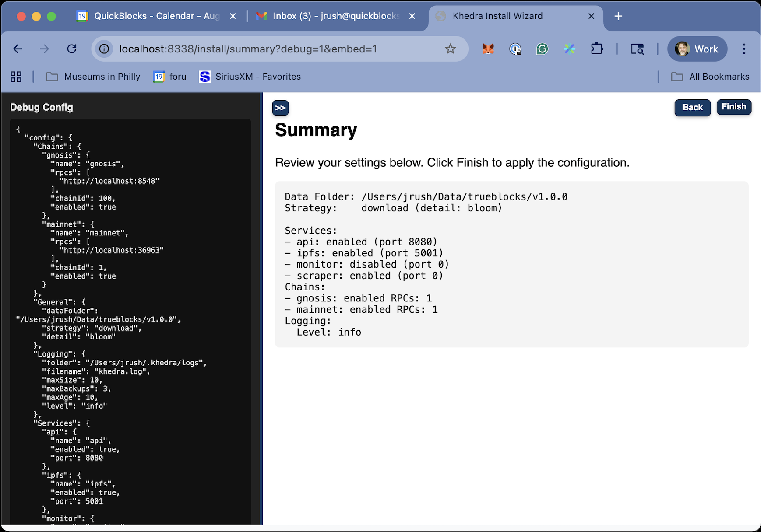761x532 pixels.
Task: Click the "port": 5001 JSON line
Action: click(x=77, y=501)
